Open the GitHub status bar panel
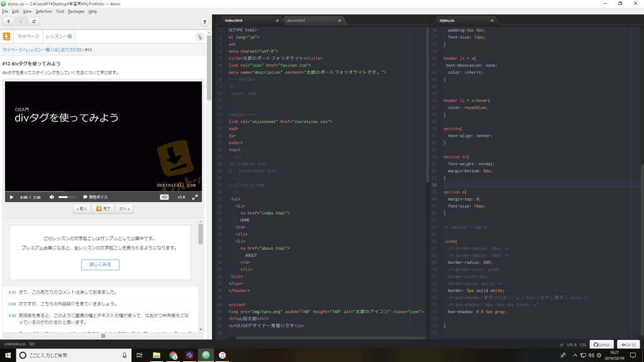Viewport: 644px width, 362px height. (x=602, y=345)
